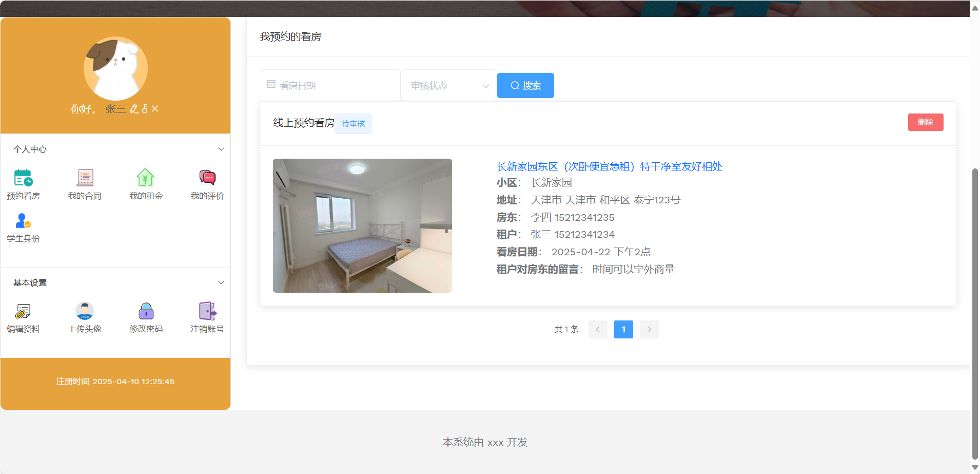The height and width of the screenshot is (474, 980).
Task: Open 预约看房 calendar icon
Action: click(23, 178)
